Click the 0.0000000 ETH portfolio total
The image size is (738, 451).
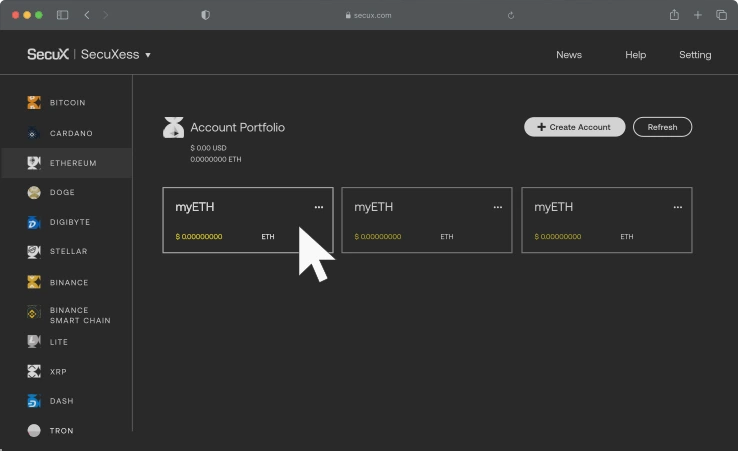tap(216, 159)
